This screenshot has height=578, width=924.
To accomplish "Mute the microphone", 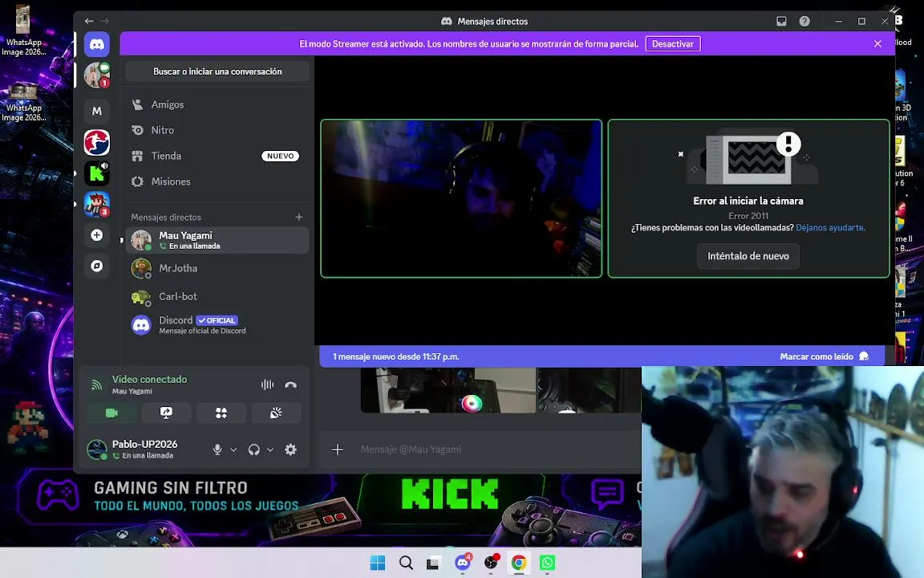I will (217, 450).
